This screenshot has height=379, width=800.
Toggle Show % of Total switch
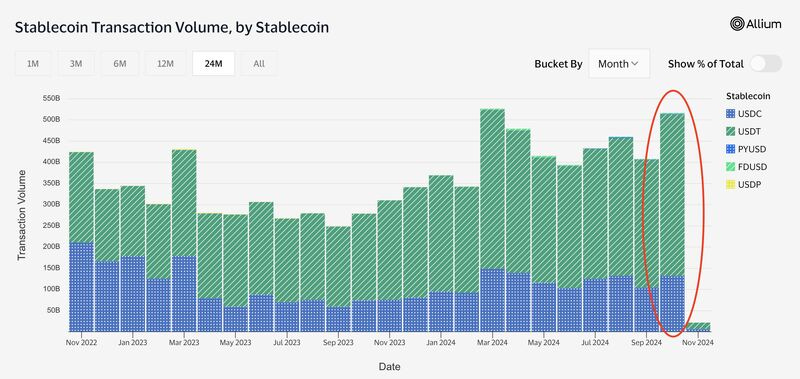766,64
